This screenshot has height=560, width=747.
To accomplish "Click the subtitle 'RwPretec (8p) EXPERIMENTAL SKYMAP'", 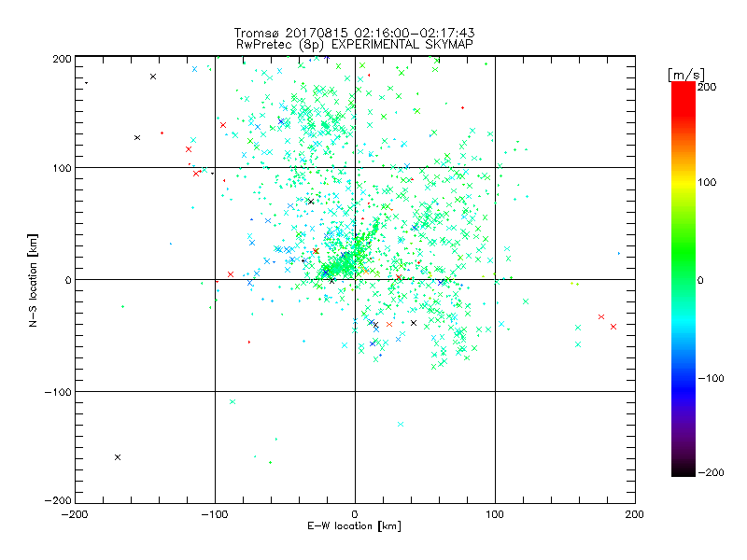I will 354,45.
